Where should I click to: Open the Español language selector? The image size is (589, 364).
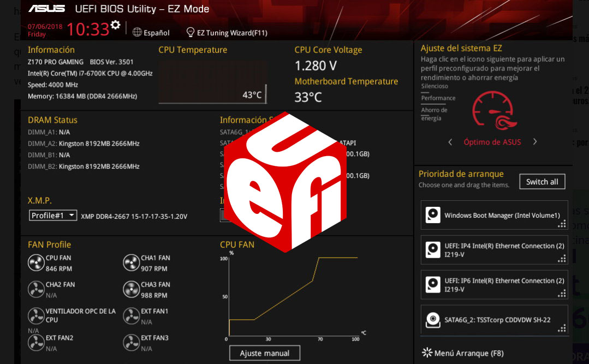pos(151,33)
